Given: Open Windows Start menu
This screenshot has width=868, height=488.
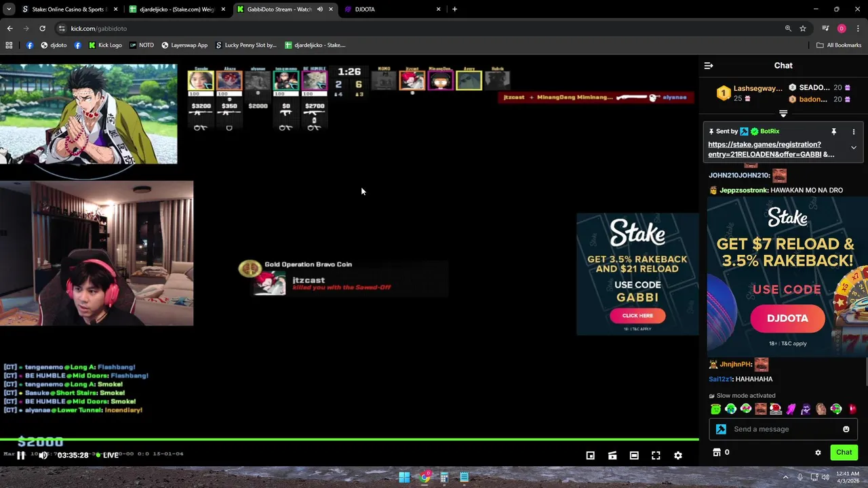Looking at the screenshot, I should point(404,477).
